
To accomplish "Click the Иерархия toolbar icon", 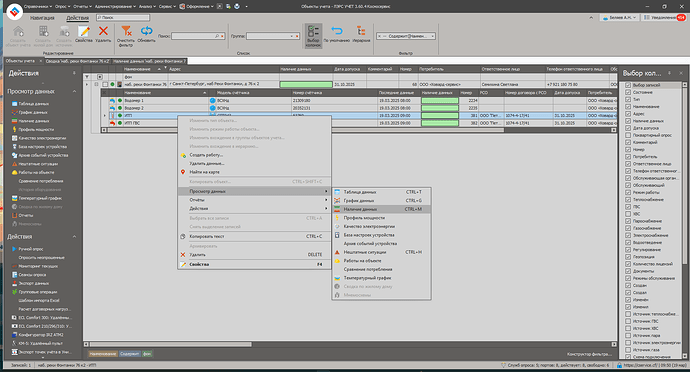I will point(361,31).
